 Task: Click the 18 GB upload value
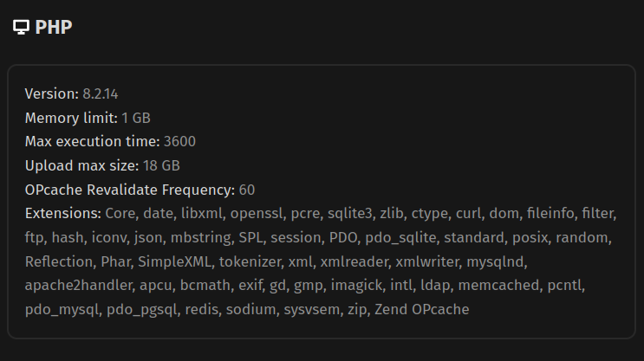click(x=161, y=165)
